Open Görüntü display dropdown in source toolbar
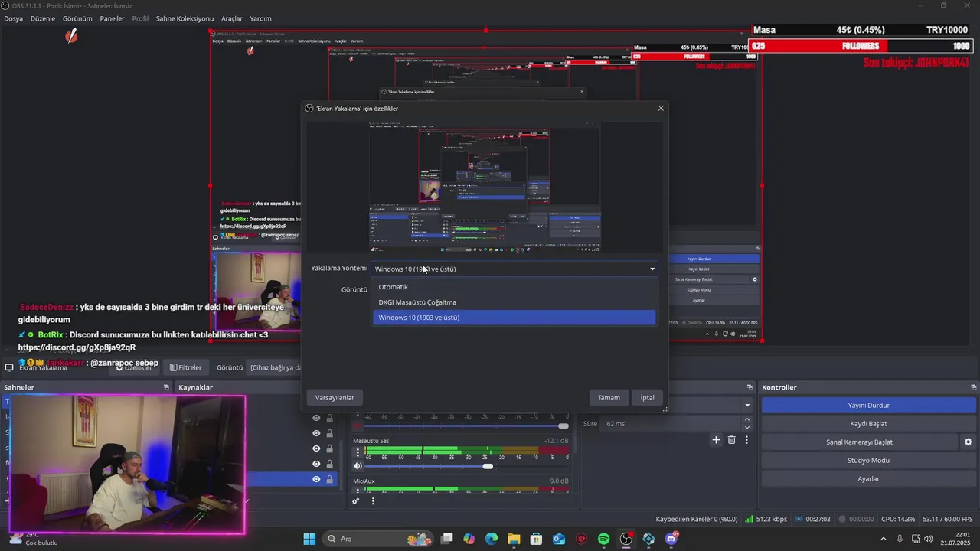This screenshot has height=551, width=980. 274,367
